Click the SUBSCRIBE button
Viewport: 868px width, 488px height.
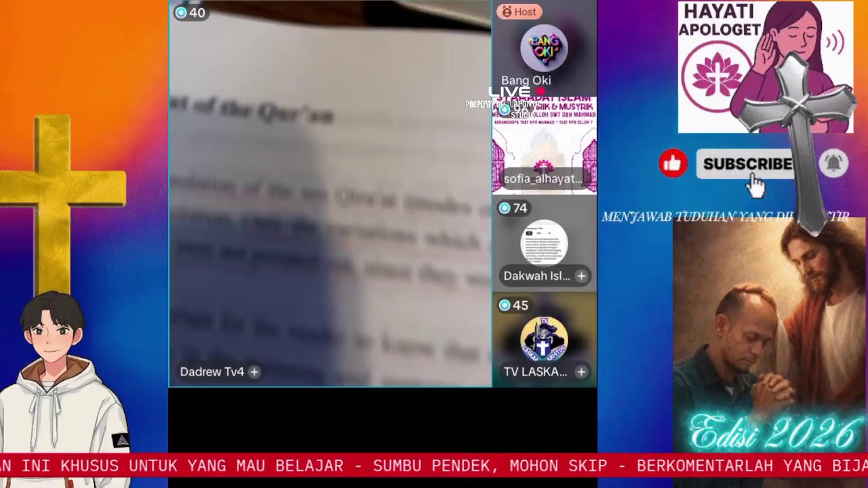pyautogui.click(x=747, y=164)
